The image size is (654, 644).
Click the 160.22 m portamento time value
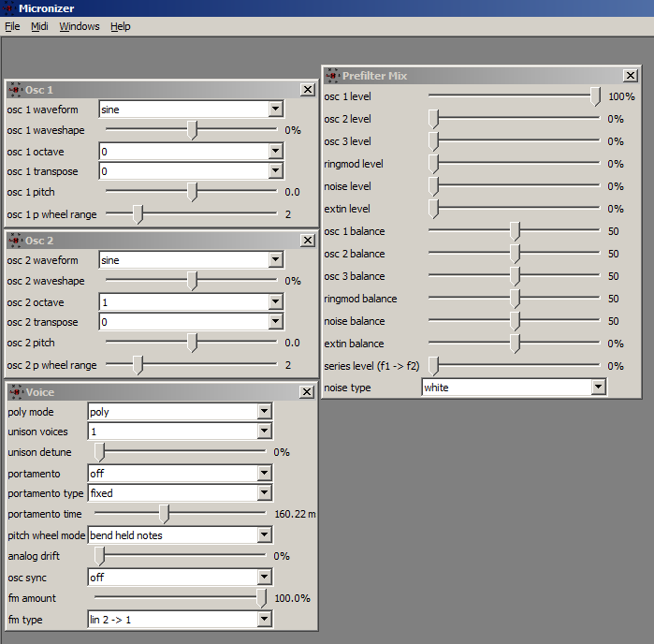[295, 514]
